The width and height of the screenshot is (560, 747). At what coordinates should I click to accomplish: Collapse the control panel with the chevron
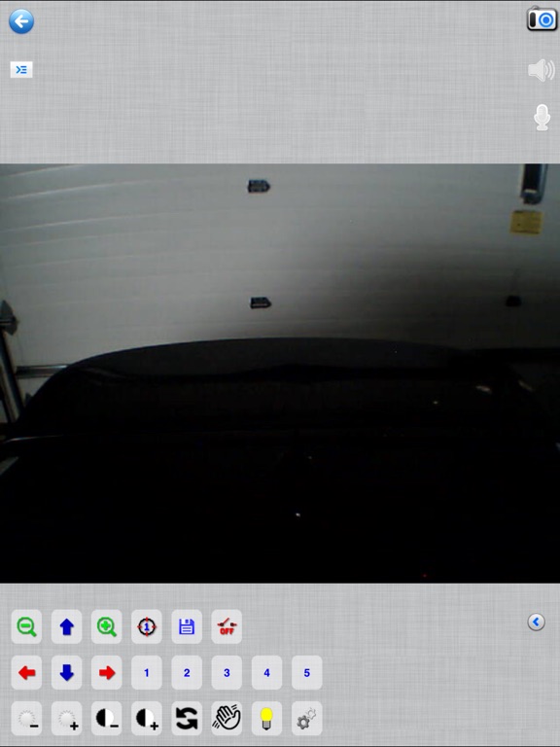click(x=537, y=622)
